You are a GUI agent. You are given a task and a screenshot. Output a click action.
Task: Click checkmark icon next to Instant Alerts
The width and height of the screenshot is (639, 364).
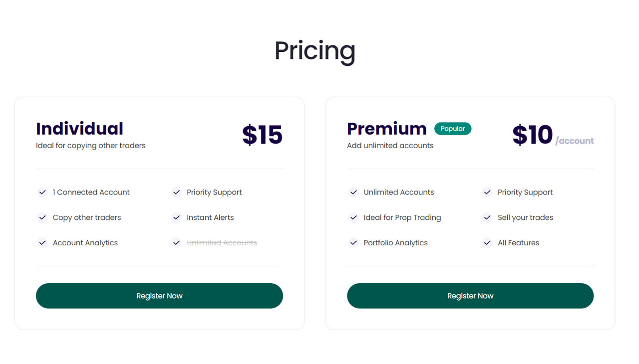tap(176, 218)
